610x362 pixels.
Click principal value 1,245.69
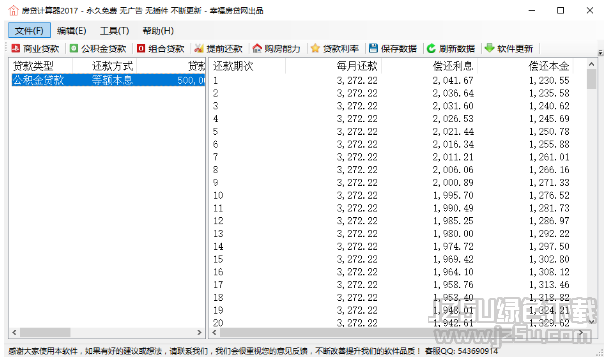click(549, 119)
